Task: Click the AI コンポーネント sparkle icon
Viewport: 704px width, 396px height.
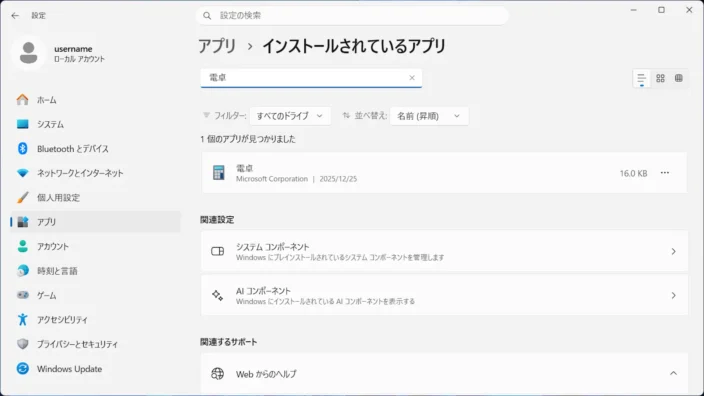Action: [218, 295]
